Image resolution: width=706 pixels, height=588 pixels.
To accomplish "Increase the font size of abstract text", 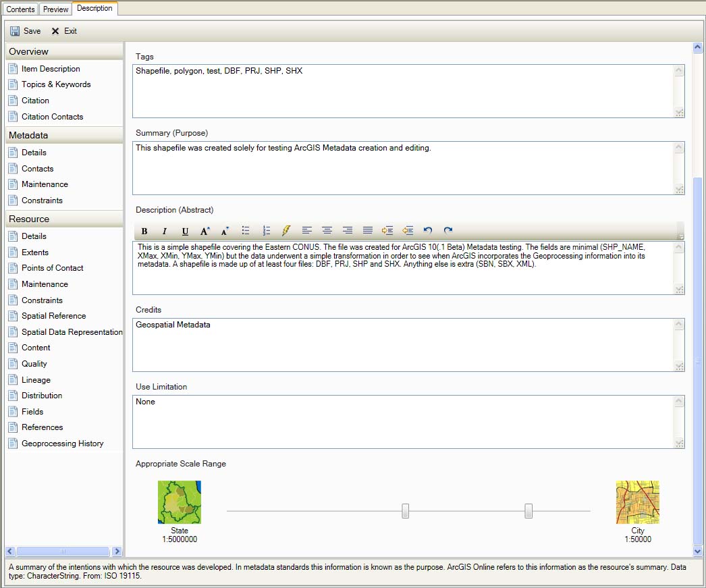I will tap(205, 230).
